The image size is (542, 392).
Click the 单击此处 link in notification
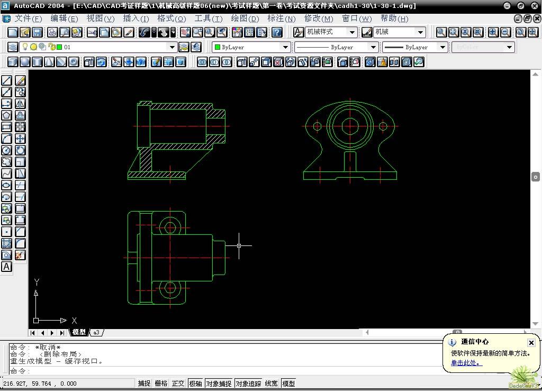[x=466, y=363]
